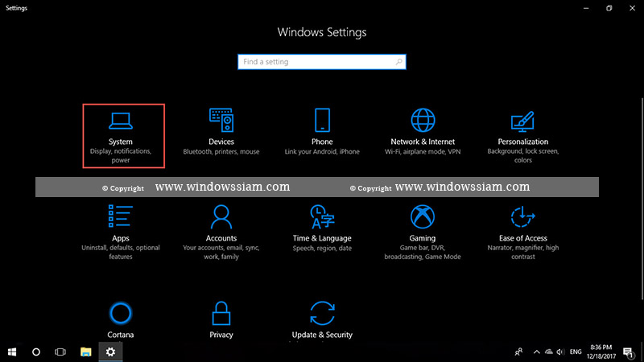Open the Devices keyboard and speaker icon
The height and width of the screenshot is (362, 644).
click(221, 120)
